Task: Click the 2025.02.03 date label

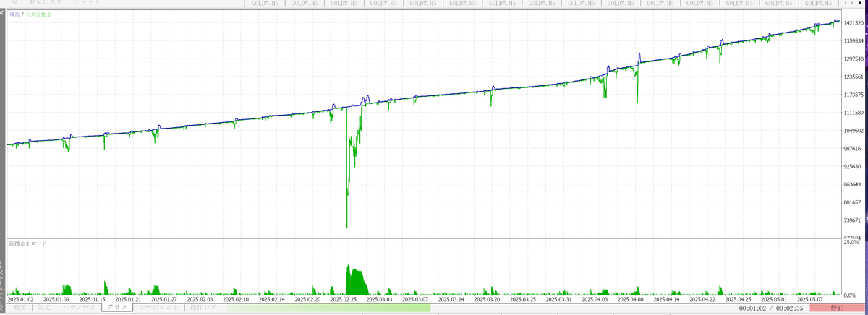Action: click(x=200, y=298)
